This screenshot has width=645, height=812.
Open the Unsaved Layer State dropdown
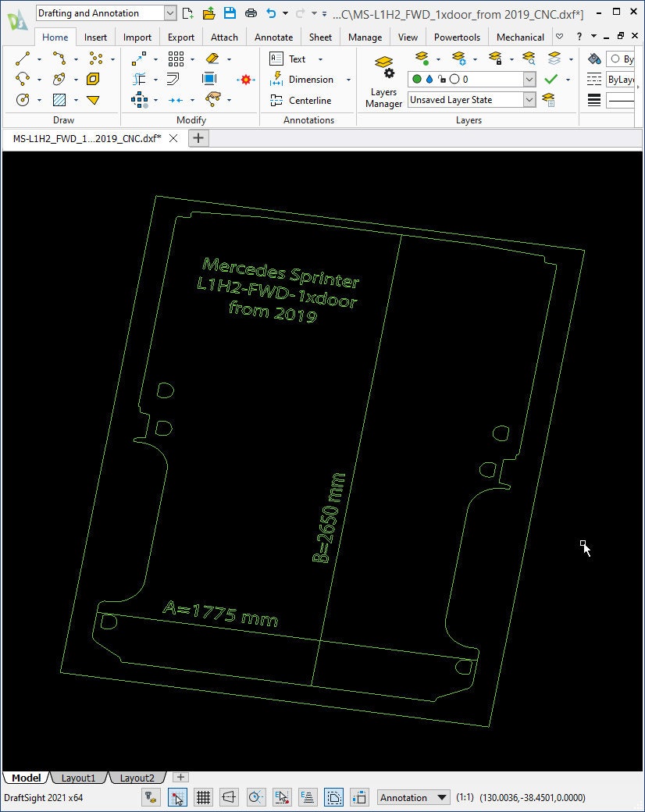pos(529,99)
